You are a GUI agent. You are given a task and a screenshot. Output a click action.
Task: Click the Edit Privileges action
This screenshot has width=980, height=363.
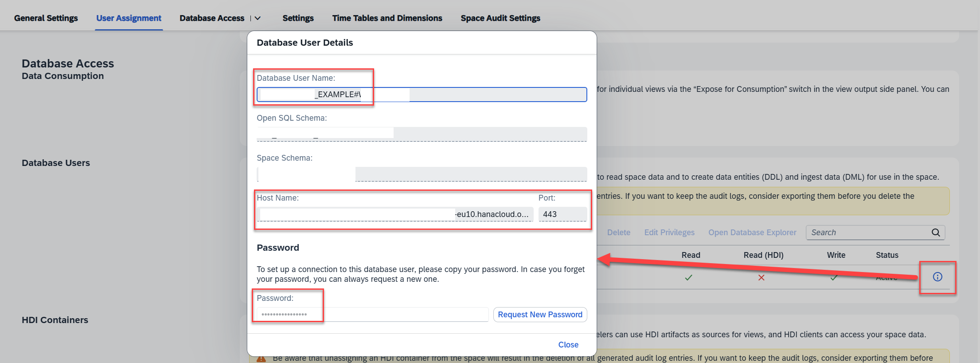tap(669, 233)
